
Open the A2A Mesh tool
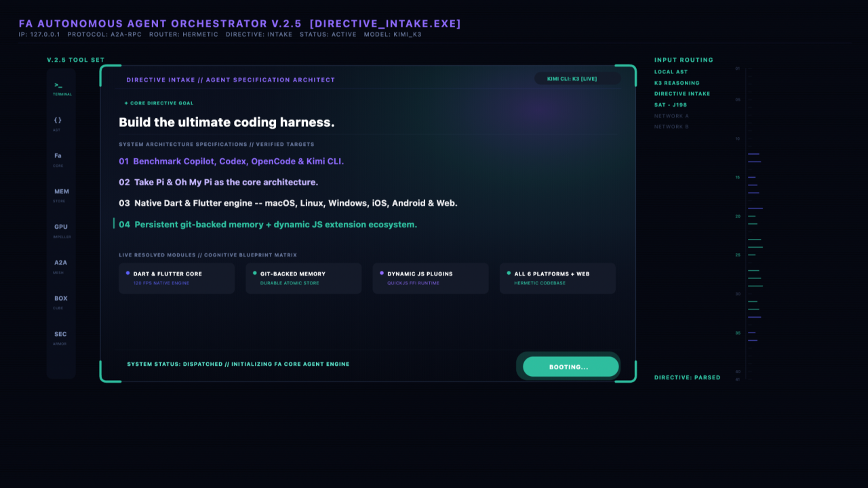pos(61,267)
